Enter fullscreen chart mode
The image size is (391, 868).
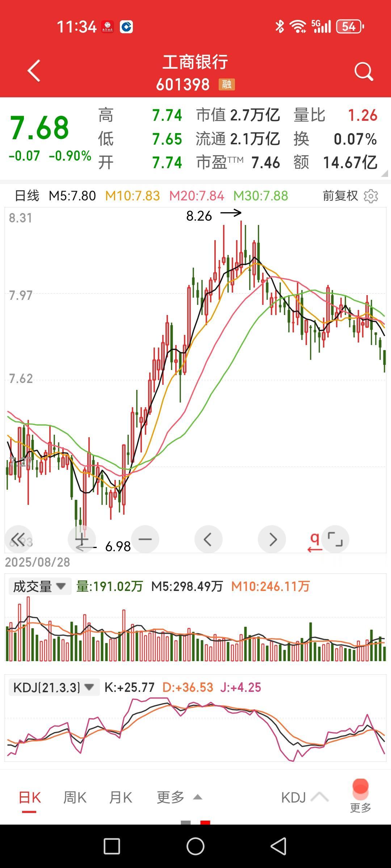(335, 539)
